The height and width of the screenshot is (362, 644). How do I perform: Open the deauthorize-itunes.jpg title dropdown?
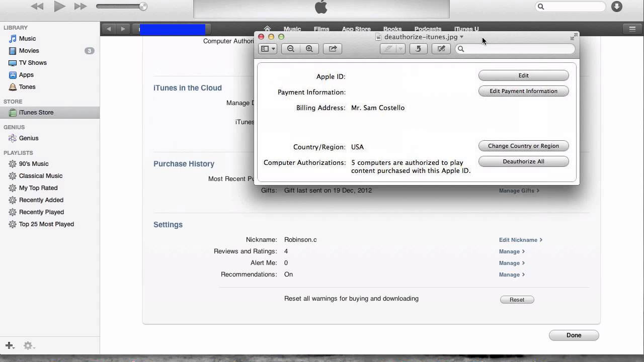461,37
